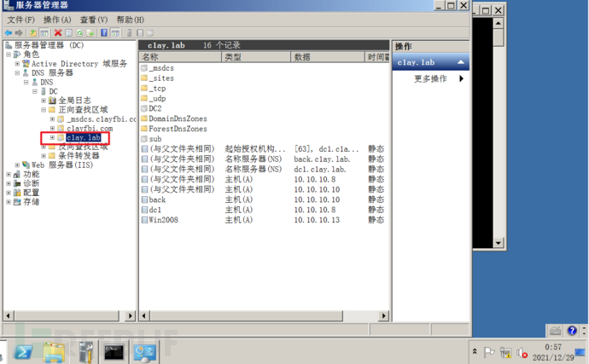589x364 pixels.
Task: Show hidden tray icons chevron
Action: (475, 351)
